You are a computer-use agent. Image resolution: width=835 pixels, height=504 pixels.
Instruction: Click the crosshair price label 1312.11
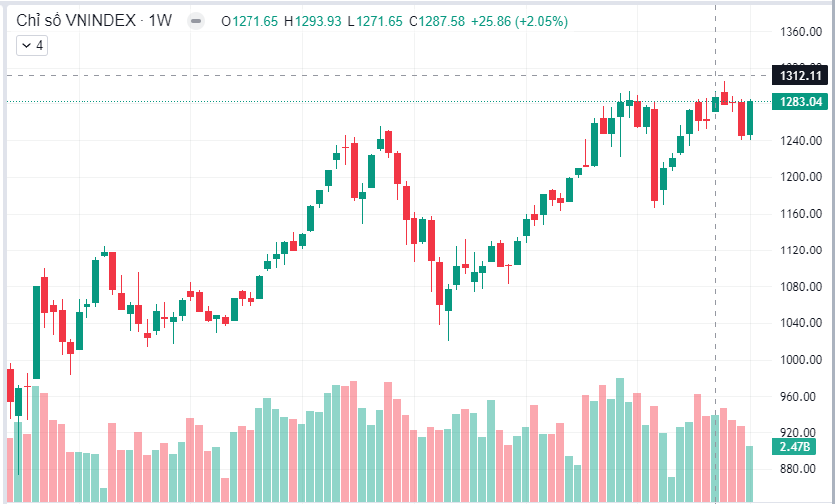pyautogui.click(x=800, y=76)
